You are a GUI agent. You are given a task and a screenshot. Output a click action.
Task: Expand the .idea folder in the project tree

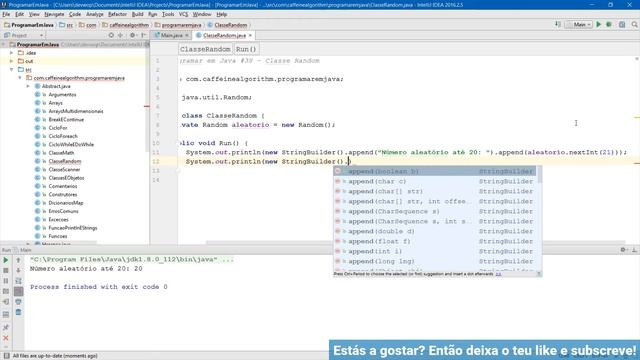(x=12, y=53)
